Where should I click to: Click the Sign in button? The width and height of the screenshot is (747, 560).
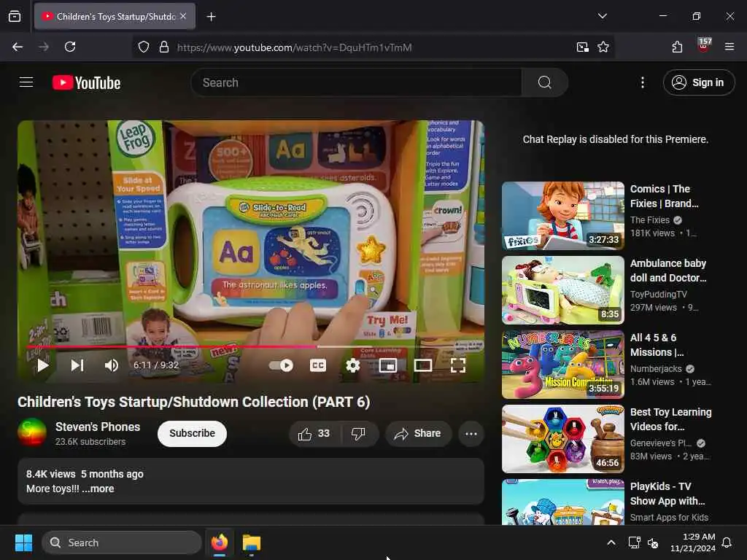click(x=699, y=82)
